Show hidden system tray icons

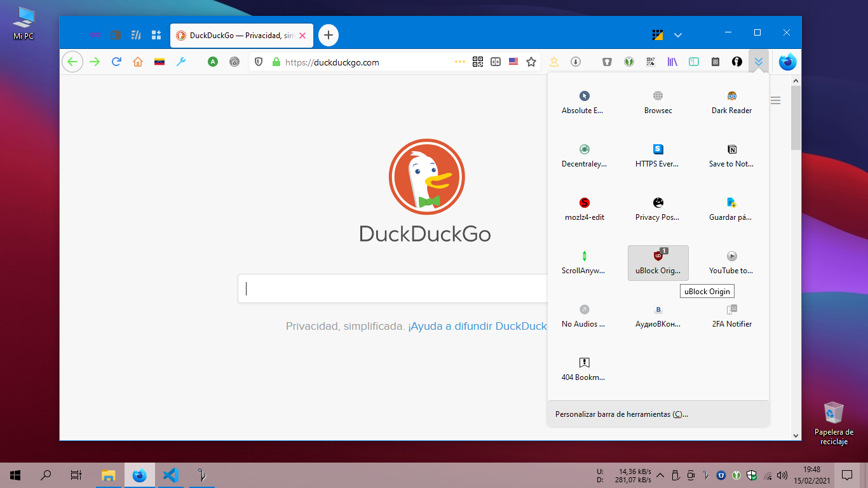660,475
